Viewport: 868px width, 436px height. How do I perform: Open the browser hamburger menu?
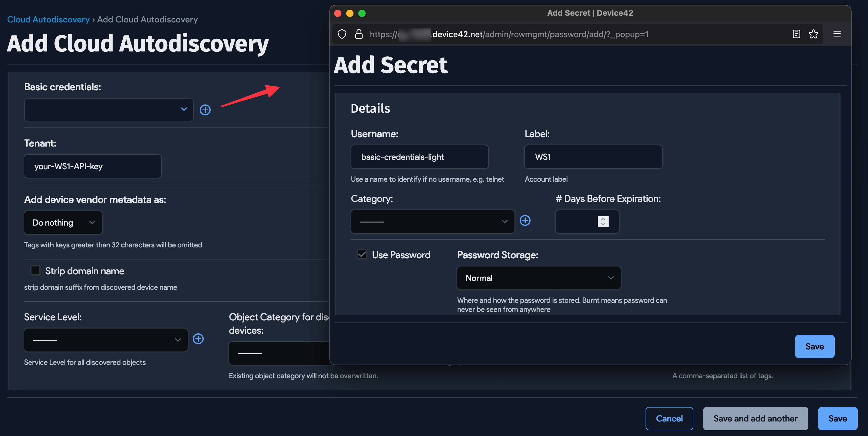pos(837,34)
